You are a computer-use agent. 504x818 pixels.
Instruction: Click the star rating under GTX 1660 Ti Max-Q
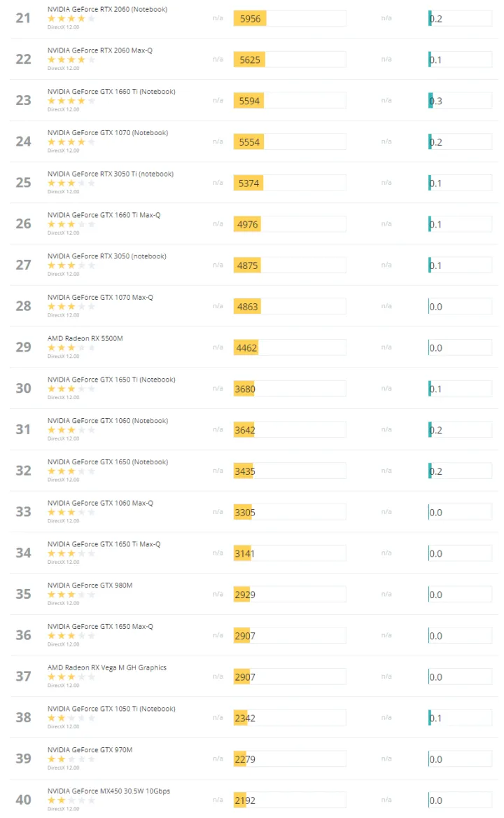click(71, 224)
